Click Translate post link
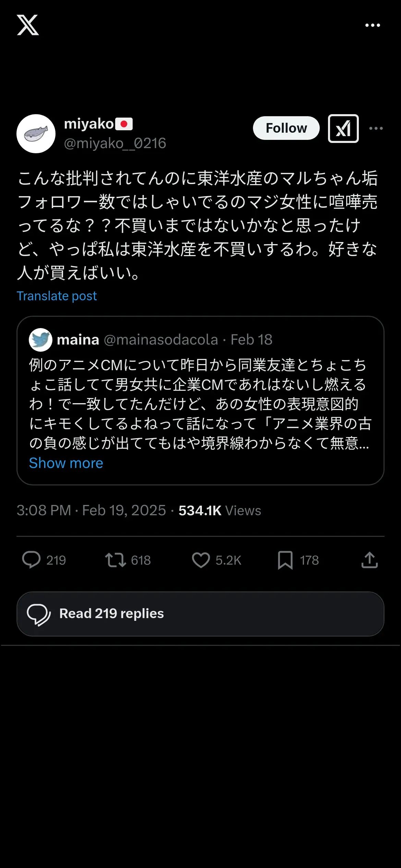Viewport: 401px width, 868px height. coord(57,296)
